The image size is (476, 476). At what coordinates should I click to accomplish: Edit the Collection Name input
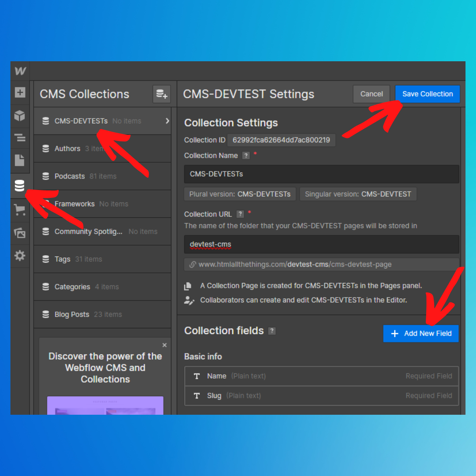(321, 174)
